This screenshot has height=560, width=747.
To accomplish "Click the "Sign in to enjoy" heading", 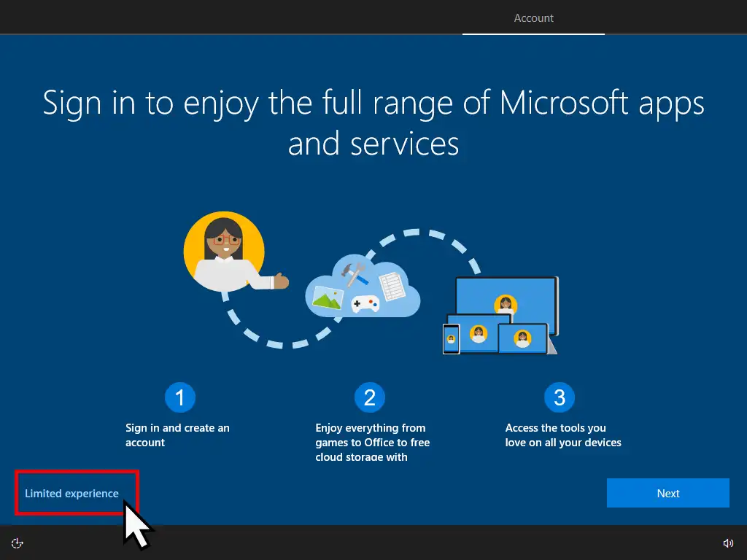I will (373, 122).
